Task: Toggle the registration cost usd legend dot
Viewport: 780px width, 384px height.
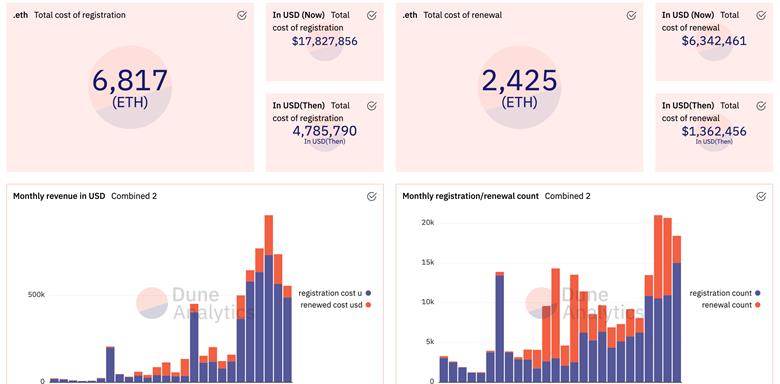Action: [x=368, y=293]
